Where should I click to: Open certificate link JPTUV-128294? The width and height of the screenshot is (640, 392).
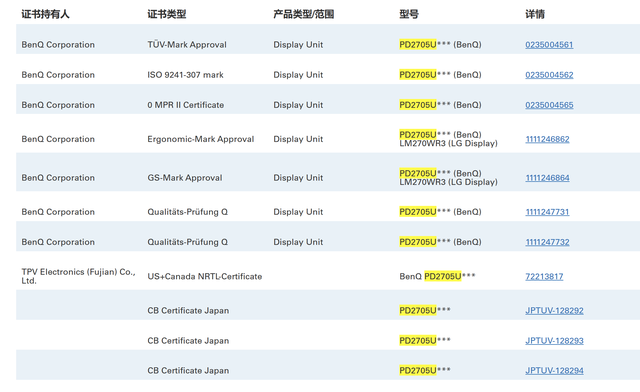click(x=554, y=371)
